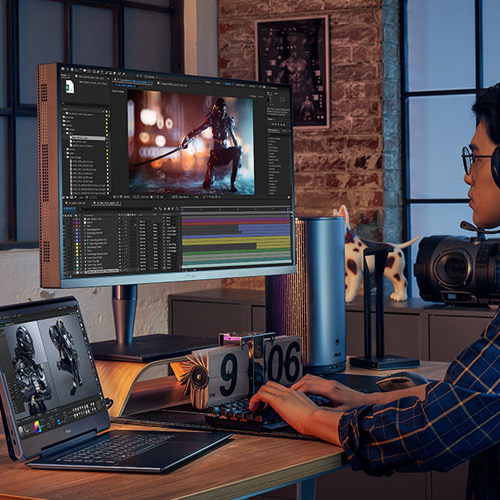The image size is (500, 500).
Task: Select the highlighted item in the Project panel list
Action: click(x=87, y=138)
